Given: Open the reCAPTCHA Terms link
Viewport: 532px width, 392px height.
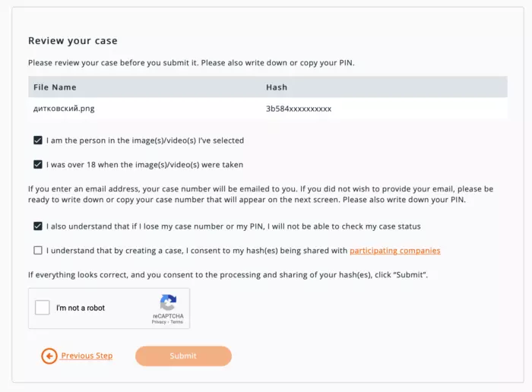Looking at the screenshot, I should pos(176,322).
